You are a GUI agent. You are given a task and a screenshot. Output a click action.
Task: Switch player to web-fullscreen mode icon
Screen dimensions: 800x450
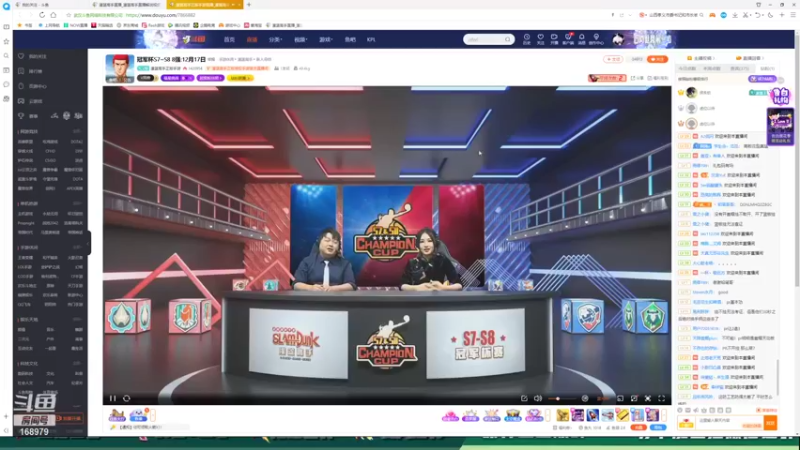click(x=647, y=398)
